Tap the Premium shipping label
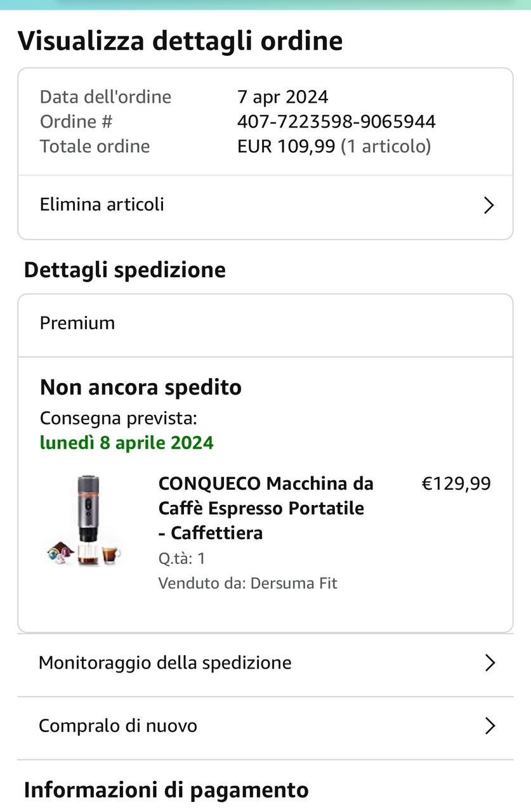Viewport: 531px width, 812px height. pyautogui.click(x=77, y=324)
